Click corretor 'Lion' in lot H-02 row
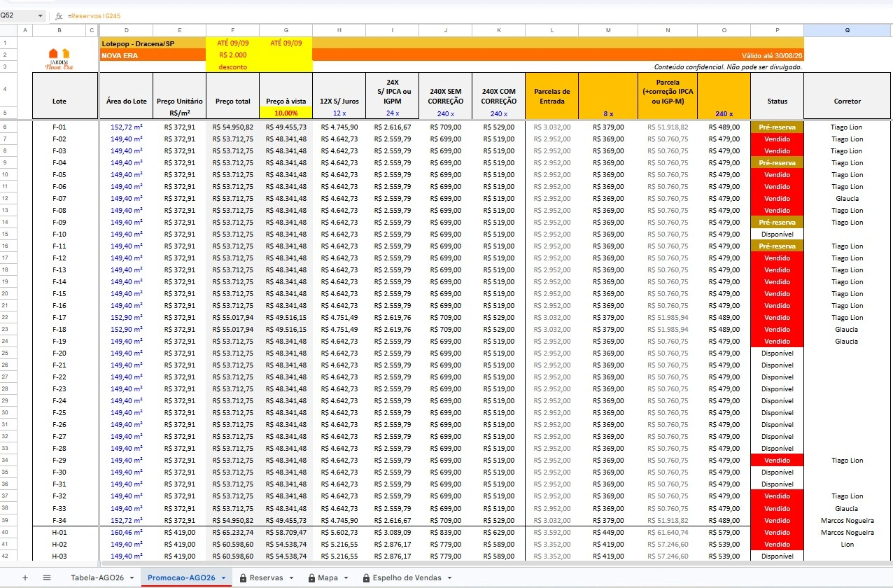This screenshot has width=893, height=588. (848, 544)
